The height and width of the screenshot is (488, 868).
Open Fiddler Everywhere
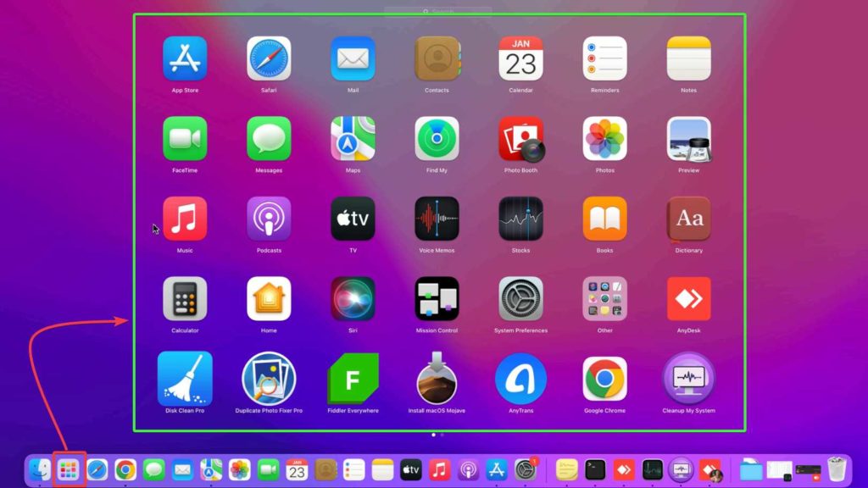[353, 379]
